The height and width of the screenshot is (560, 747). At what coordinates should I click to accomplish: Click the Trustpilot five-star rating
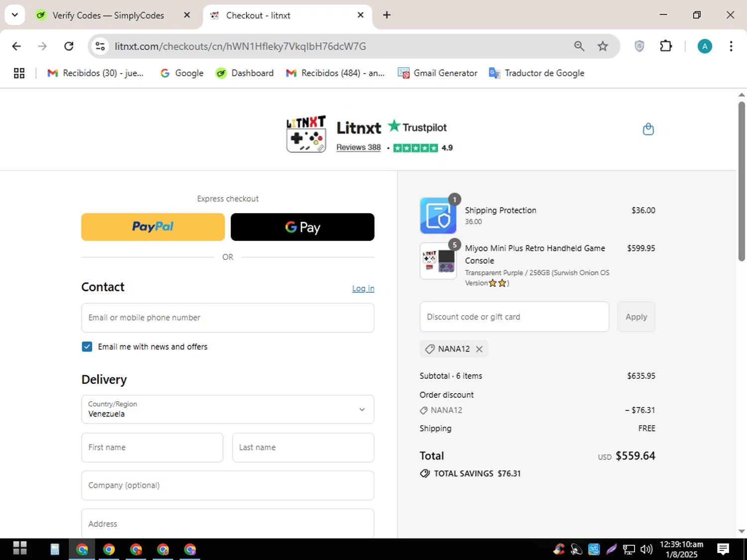click(415, 148)
